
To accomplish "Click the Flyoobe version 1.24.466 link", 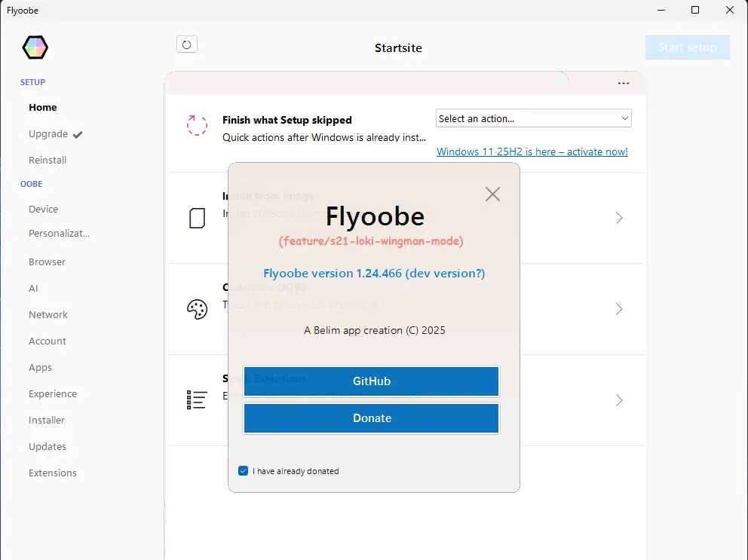I will pyautogui.click(x=374, y=274).
